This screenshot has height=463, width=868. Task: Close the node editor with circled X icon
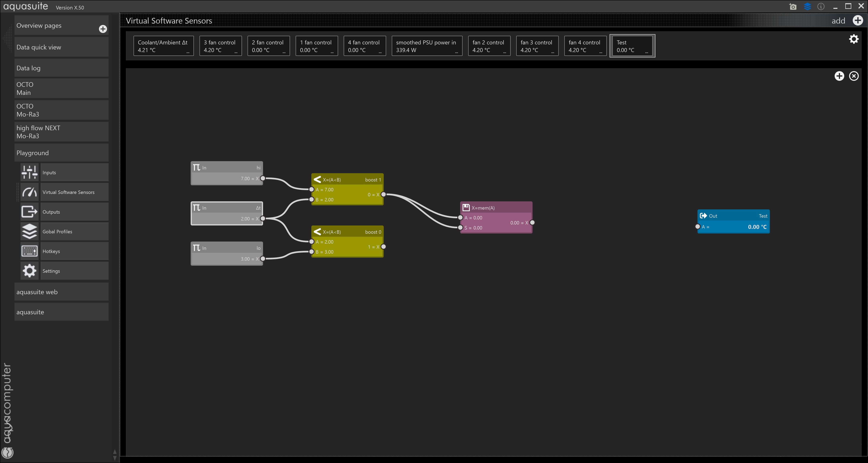coord(854,76)
